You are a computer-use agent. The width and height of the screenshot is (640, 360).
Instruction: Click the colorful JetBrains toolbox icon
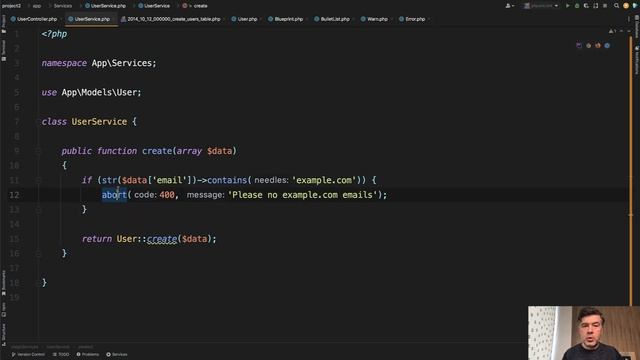635,6
